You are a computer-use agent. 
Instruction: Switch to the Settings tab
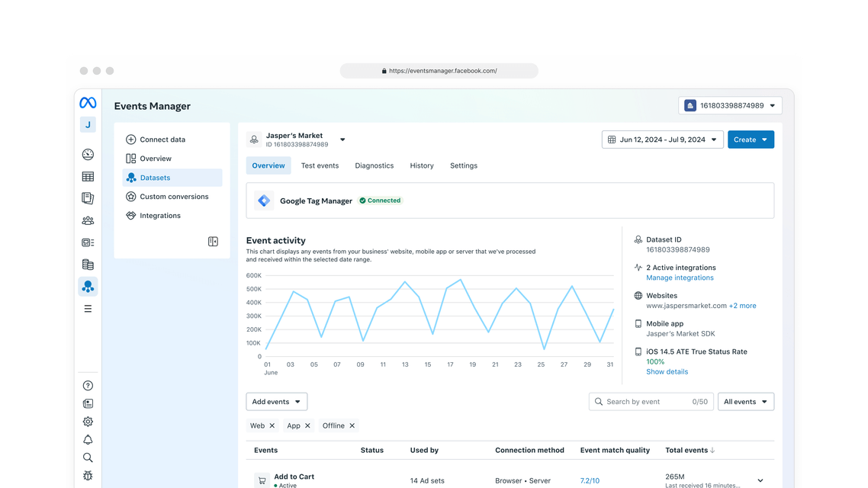point(464,165)
